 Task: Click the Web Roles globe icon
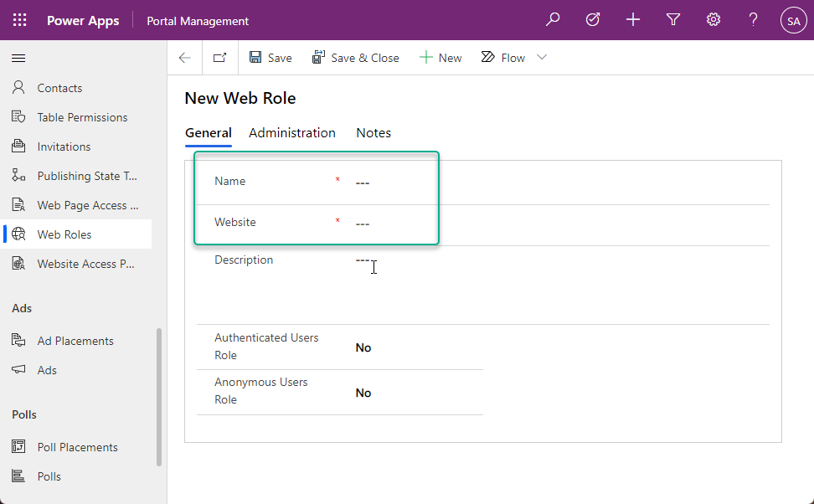tap(18, 234)
